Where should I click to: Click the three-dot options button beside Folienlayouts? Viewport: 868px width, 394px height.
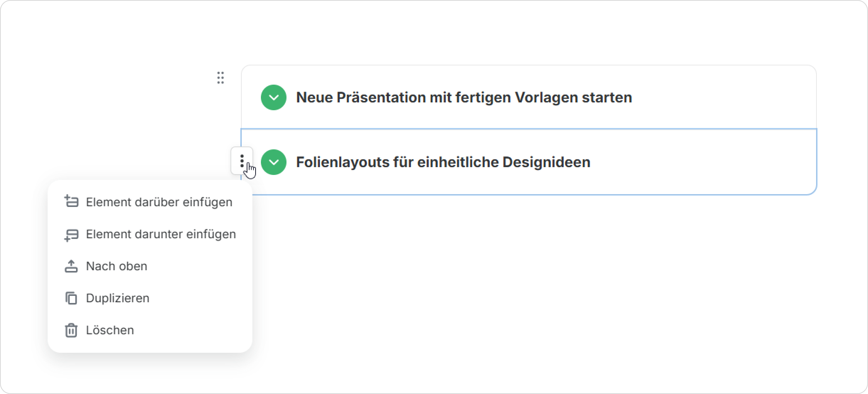[x=242, y=161]
